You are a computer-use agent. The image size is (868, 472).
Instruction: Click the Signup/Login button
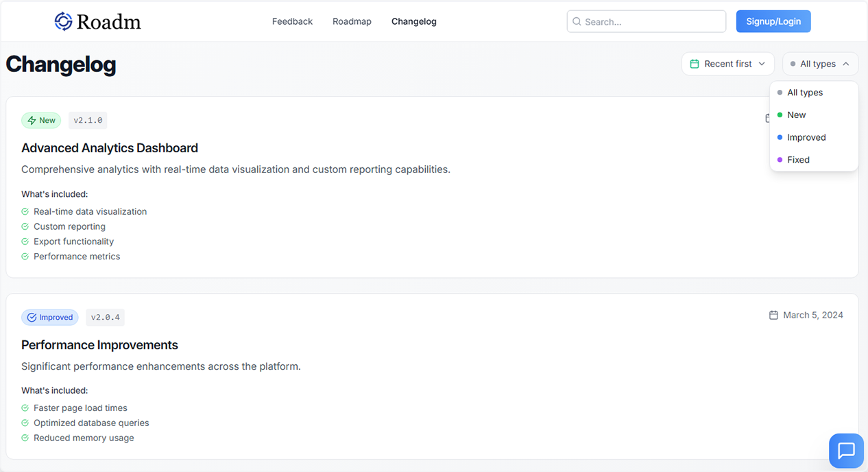pyautogui.click(x=773, y=21)
